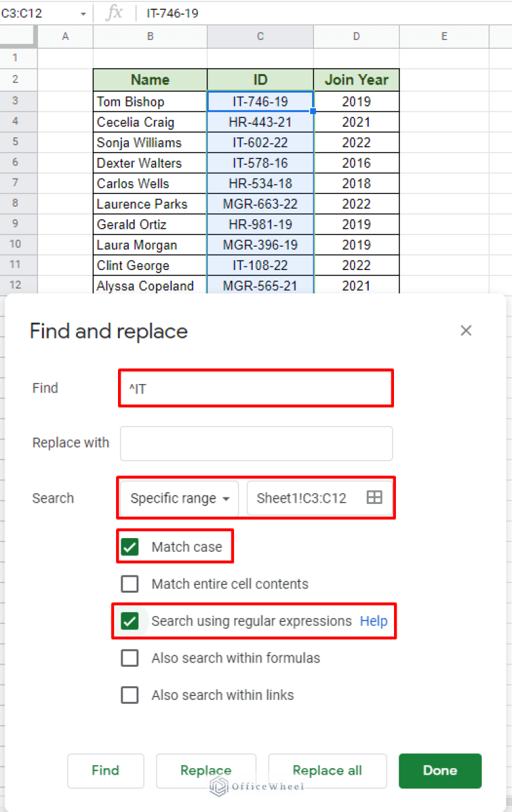Enable Also search within links
This screenshot has width=512, height=812.
pos(130,695)
